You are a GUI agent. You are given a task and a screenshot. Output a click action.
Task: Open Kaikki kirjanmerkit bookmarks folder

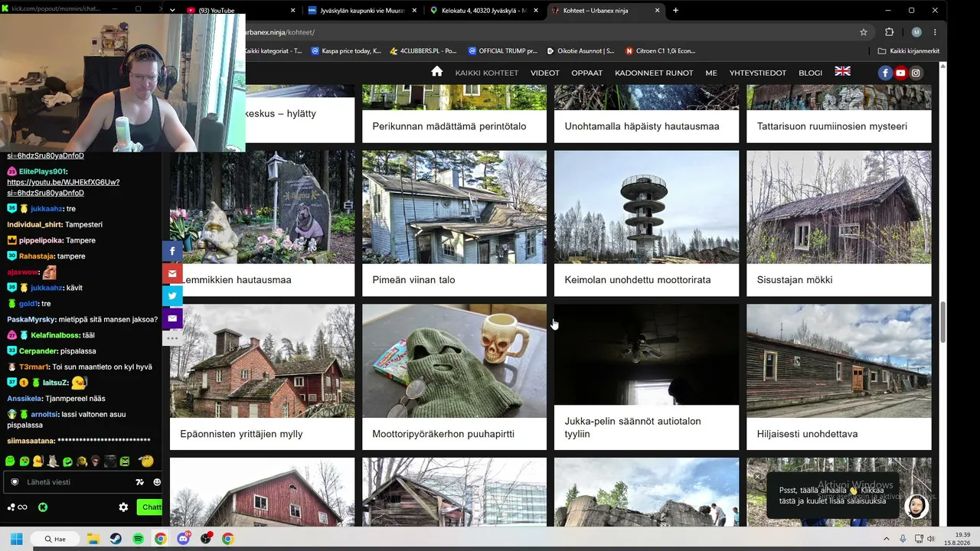(x=909, y=51)
